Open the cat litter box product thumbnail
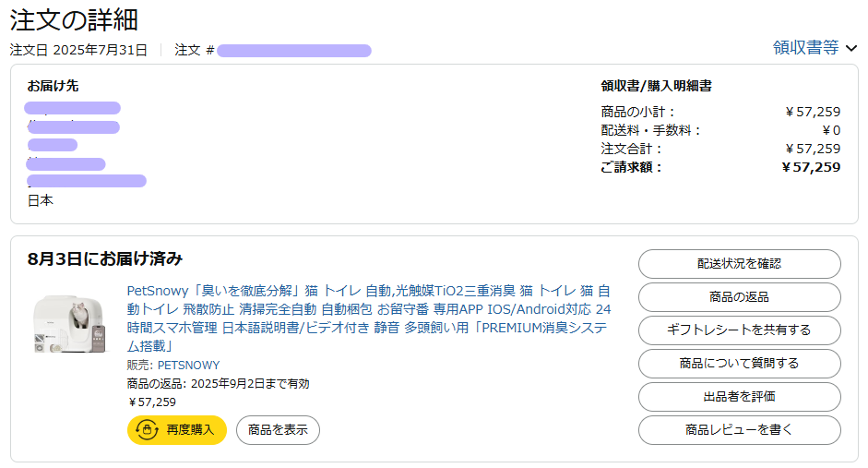868x468 pixels. click(68, 325)
